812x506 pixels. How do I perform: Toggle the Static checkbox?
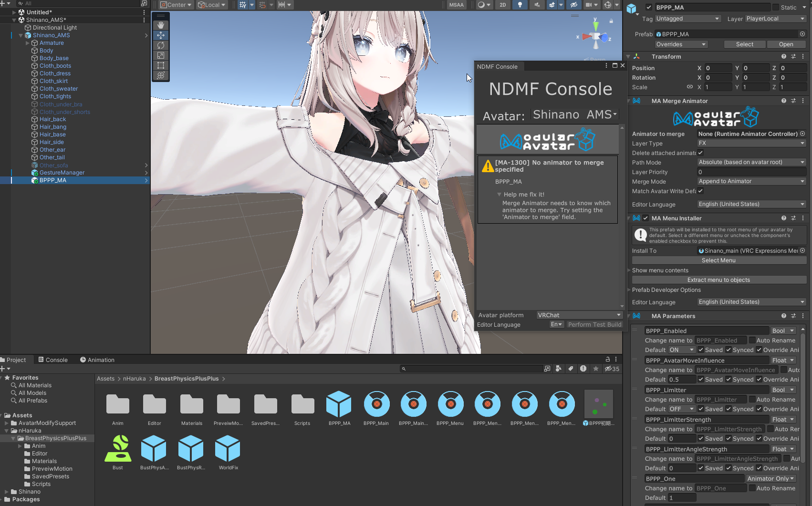coord(776,7)
